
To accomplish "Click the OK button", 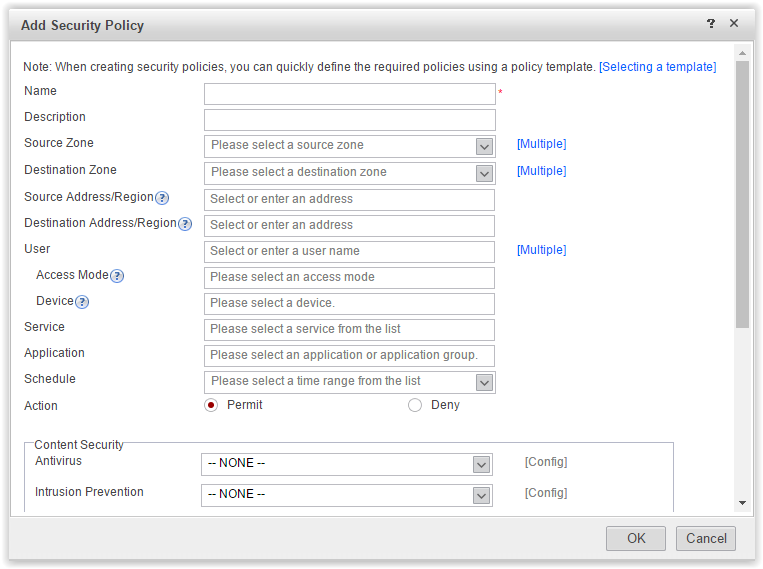I will pyautogui.click(x=636, y=538).
